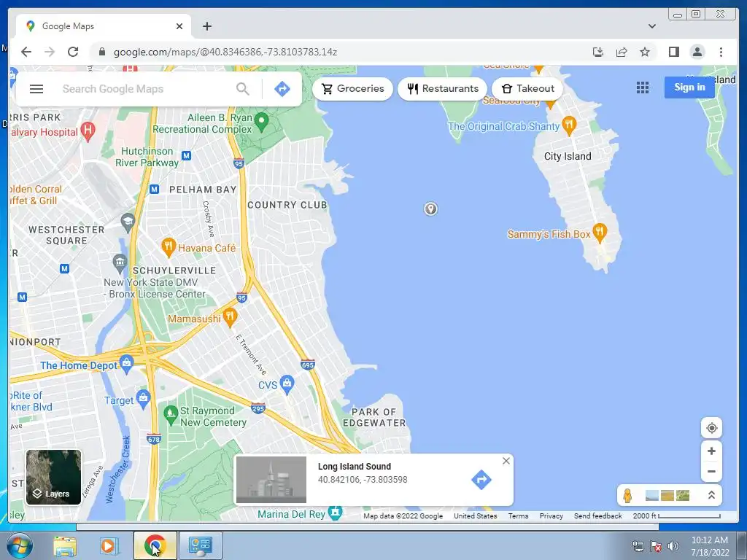Share this page from the address bar
Image resolution: width=747 pixels, height=560 pixels.
[x=622, y=52]
